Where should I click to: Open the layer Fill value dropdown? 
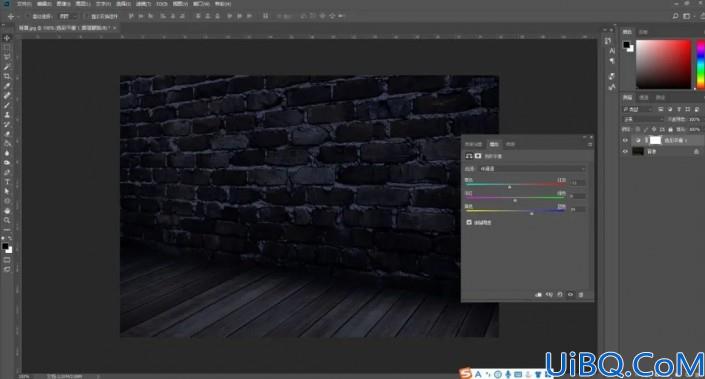click(695, 129)
